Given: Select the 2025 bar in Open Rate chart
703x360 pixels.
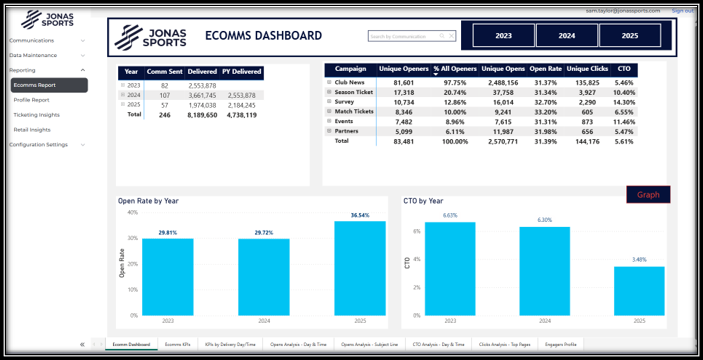Looking at the screenshot, I should click(360, 268).
